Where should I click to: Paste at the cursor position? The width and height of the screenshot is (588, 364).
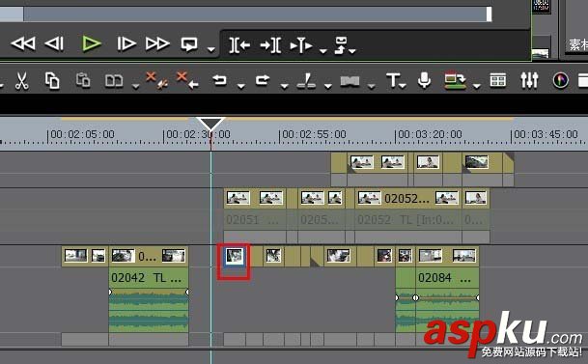click(x=83, y=80)
